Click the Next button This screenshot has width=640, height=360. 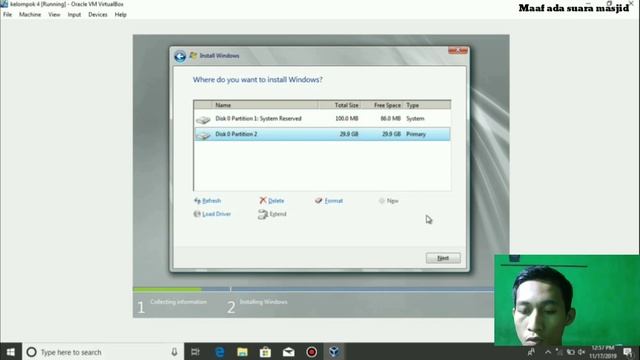coord(443,258)
